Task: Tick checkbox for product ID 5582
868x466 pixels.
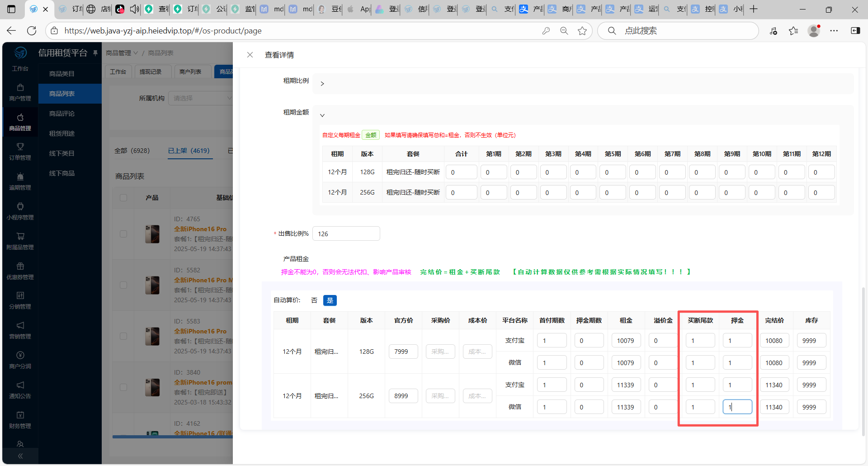Action: (123, 285)
